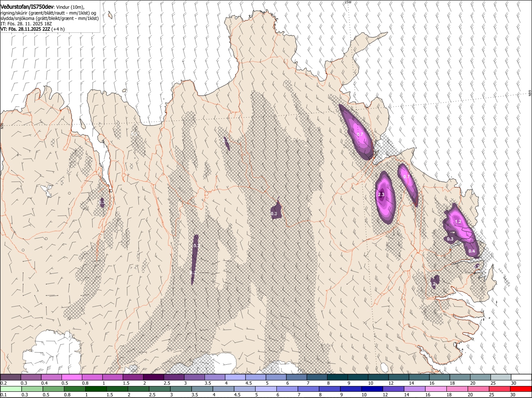532x398 pixels.
Task: Pick snow-scale swatch between 0.2 and 0.3
Action: 10,377
